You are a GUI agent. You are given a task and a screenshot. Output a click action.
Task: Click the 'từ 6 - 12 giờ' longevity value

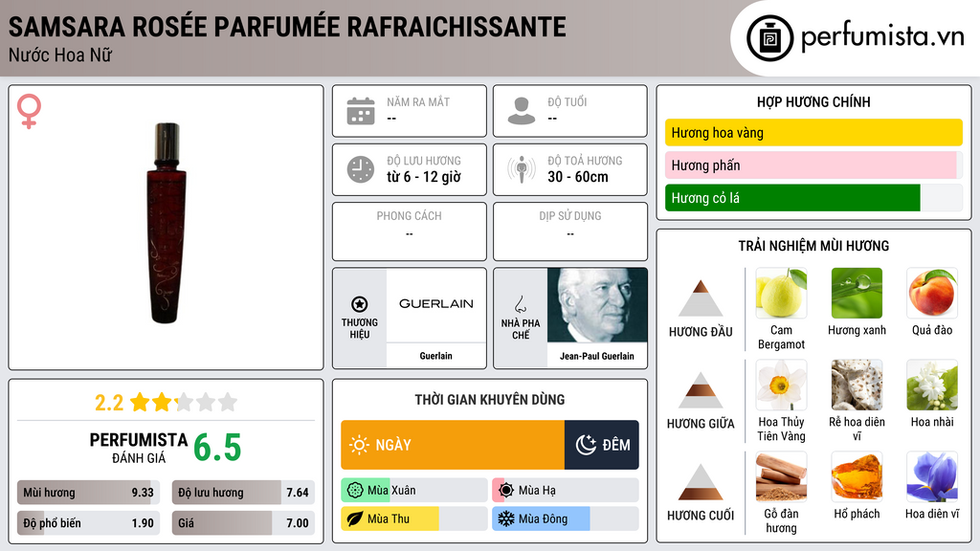pos(424,177)
